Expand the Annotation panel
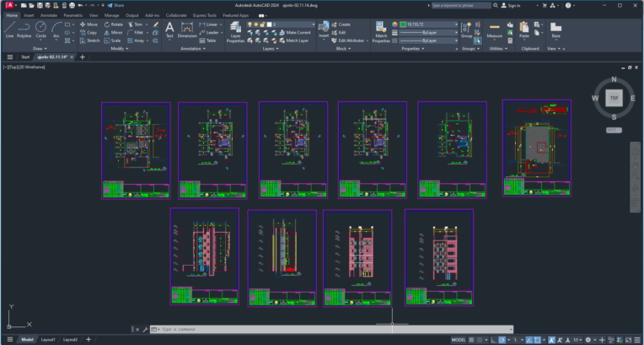This screenshot has width=644, height=345. point(193,49)
